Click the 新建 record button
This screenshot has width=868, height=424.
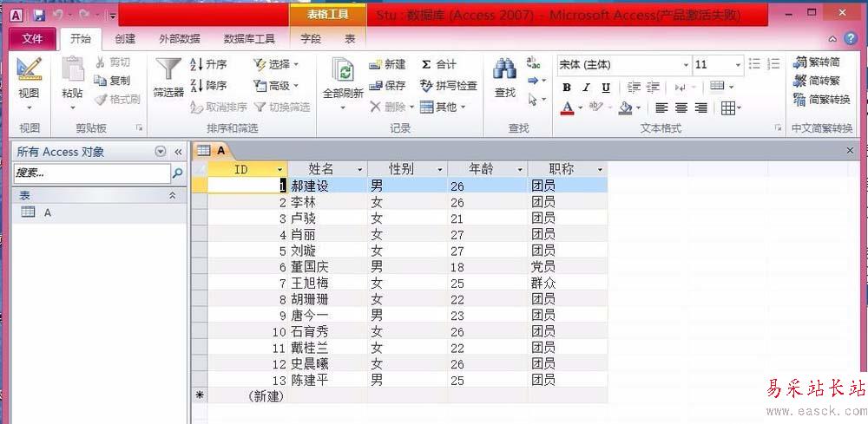point(387,65)
